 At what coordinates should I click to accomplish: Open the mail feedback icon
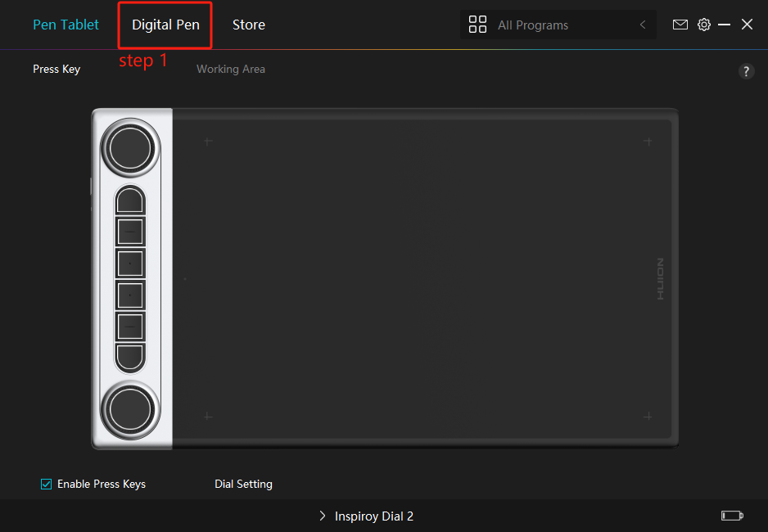coord(680,25)
